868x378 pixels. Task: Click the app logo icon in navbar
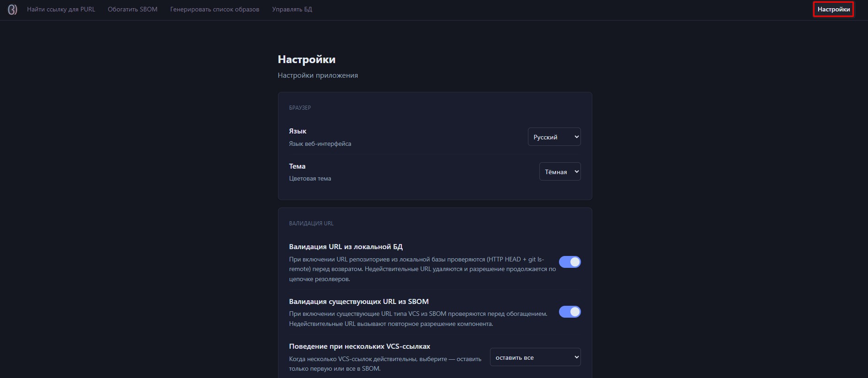point(12,9)
